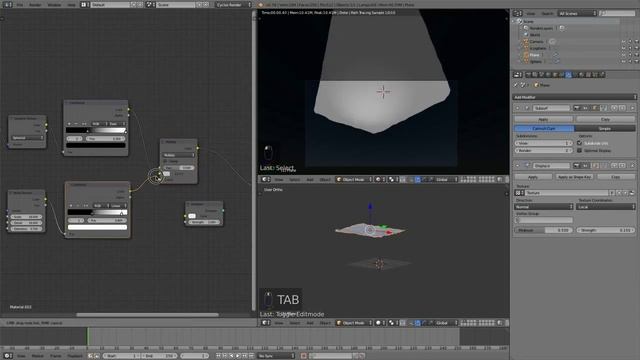Open the Texture properties tab
This screenshot has width=640, height=360.
(x=589, y=75)
